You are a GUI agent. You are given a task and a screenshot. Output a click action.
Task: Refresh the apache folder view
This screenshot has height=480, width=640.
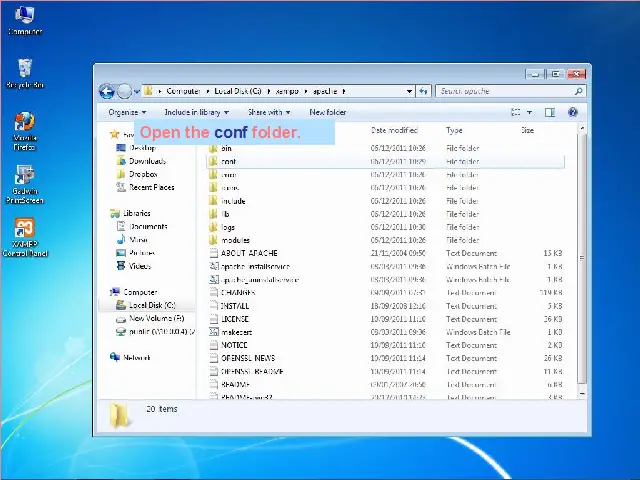(x=423, y=91)
